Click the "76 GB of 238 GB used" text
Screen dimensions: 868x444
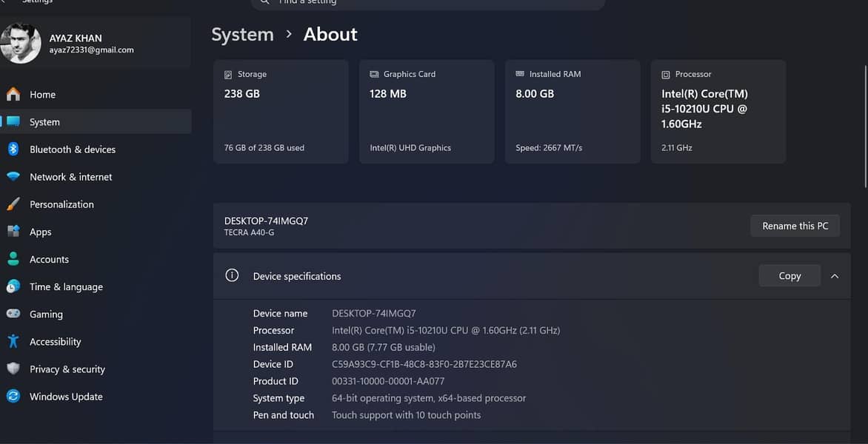tap(264, 148)
